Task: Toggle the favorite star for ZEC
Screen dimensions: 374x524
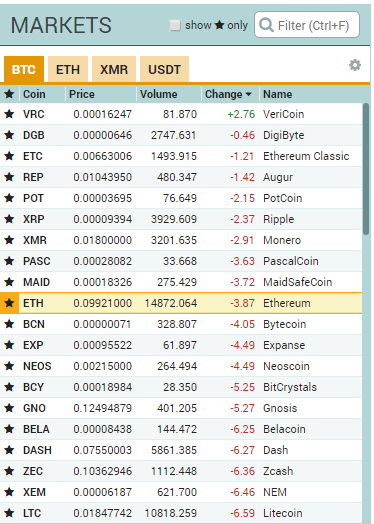Action: [x=9, y=471]
